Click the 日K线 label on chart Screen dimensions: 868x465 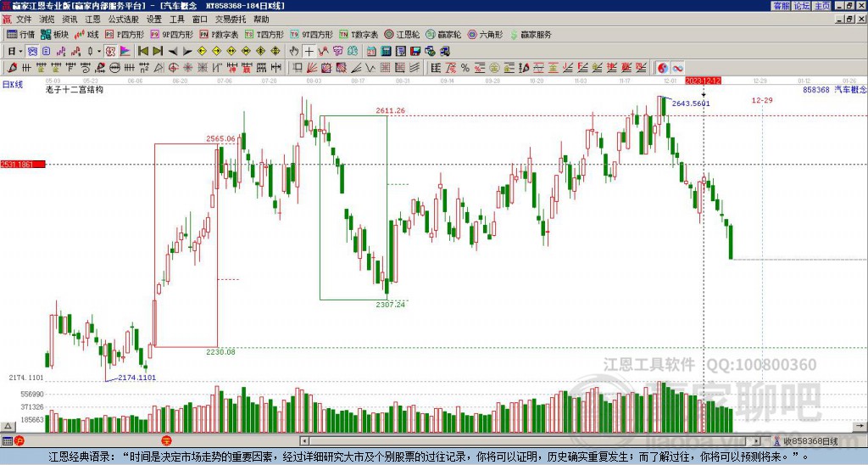(13, 84)
